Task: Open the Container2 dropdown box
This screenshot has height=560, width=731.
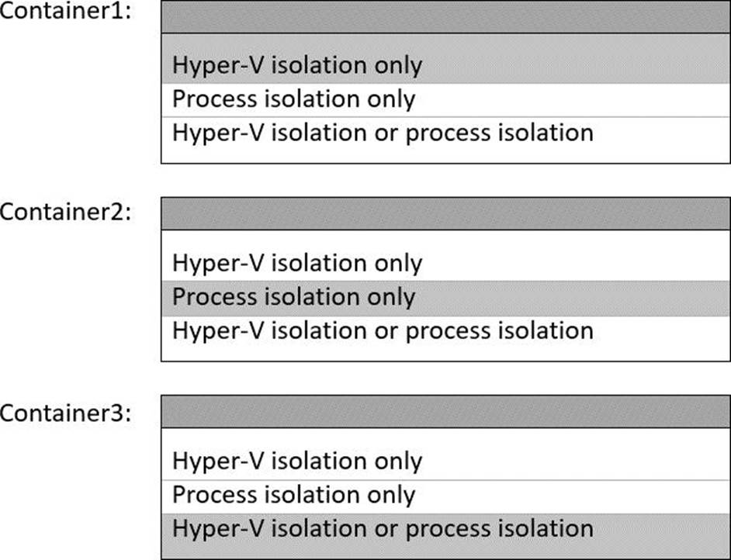Action: [445, 214]
